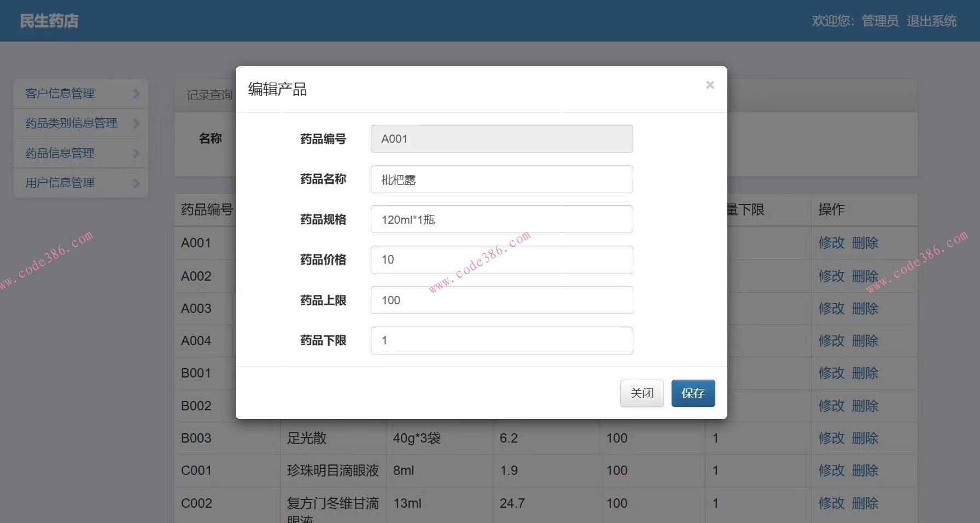Select the 药品下限 input showing 1
This screenshot has height=523, width=980.
point(500,340)
